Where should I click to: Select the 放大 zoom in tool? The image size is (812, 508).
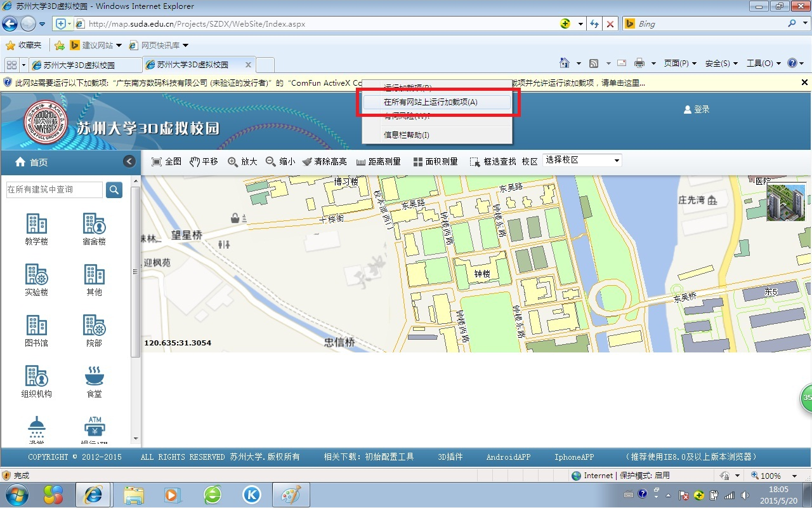tap(242, 162)
